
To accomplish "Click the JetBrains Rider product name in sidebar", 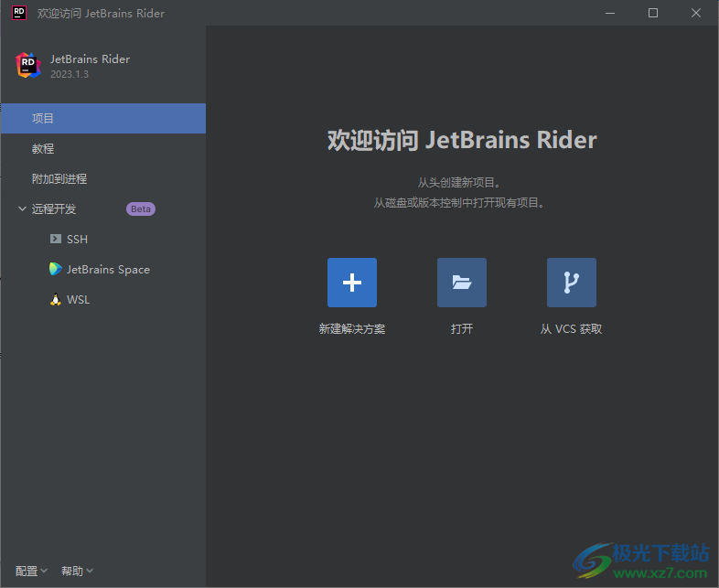I will click(90, 59).
